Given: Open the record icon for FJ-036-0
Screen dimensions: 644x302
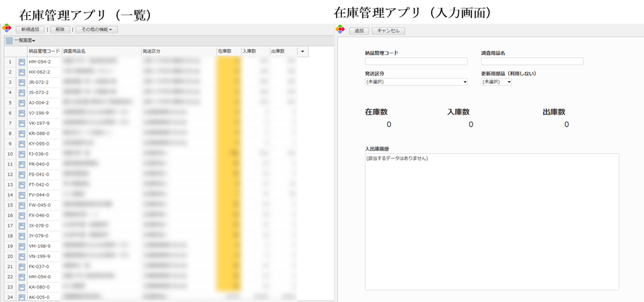Looking at the screenshot, I should 21,154.
